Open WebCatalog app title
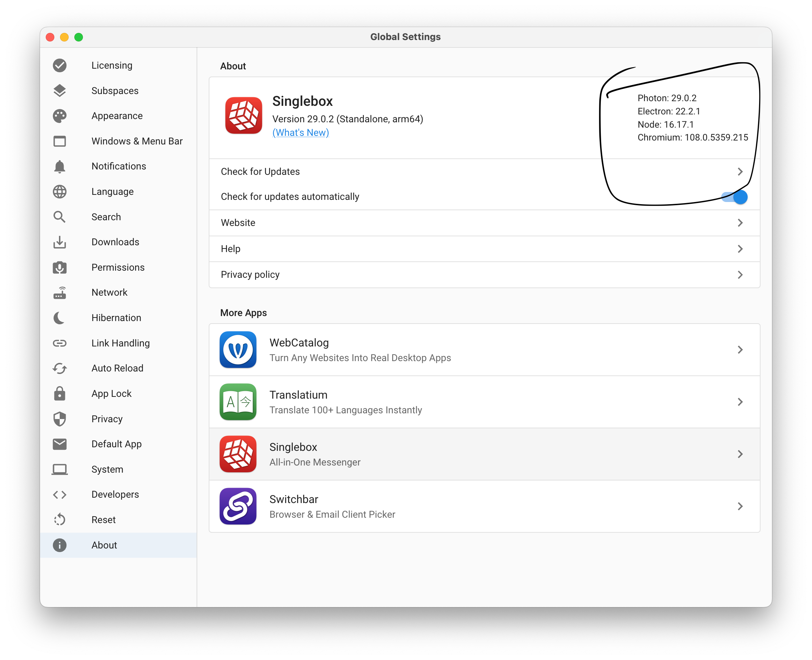Image resolution: width=812 pixels, height=660 pixels. coord(299,343)
